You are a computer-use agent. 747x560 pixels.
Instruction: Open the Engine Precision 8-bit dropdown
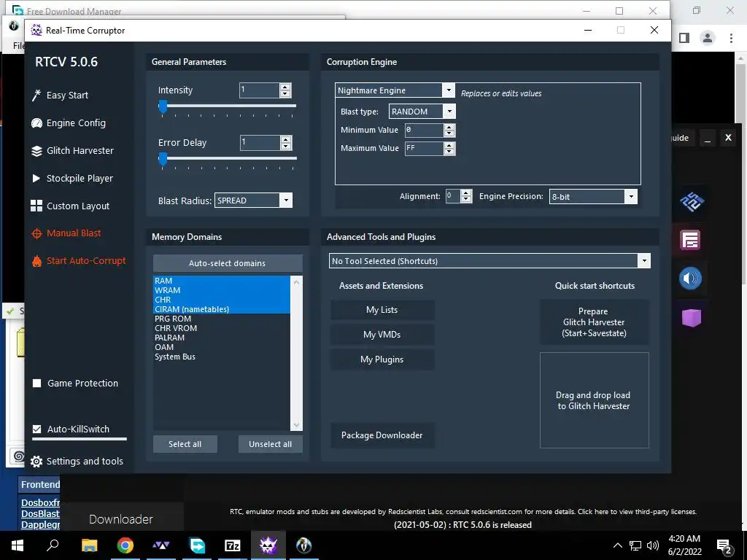(631, 196)
